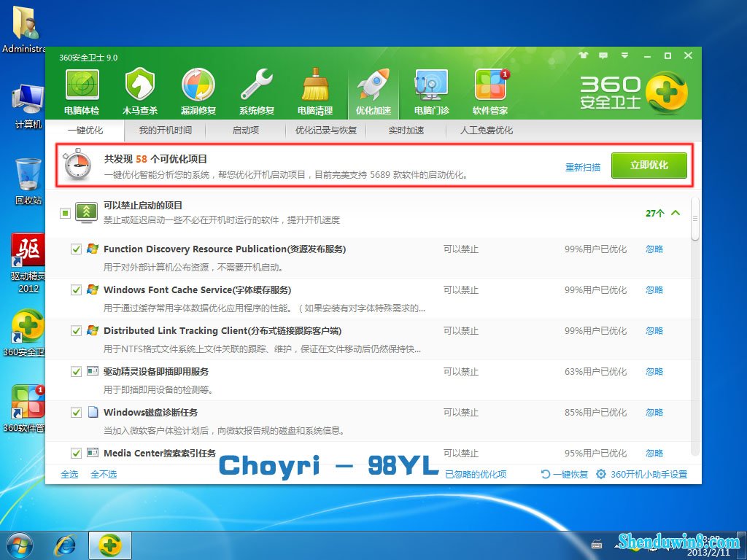The image size is (747, 560).
Task: Uncheck Distributed Link Tracking Client checkbox
Action: (76, 330)
